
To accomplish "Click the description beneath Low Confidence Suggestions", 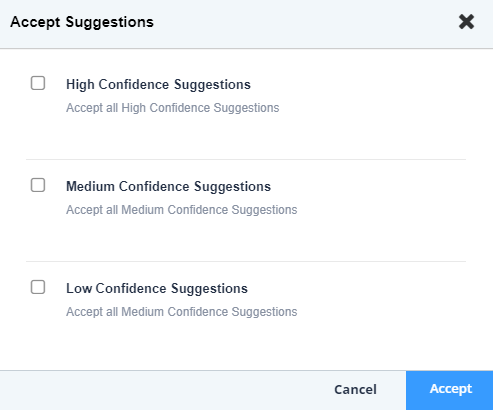I will 182,312.
